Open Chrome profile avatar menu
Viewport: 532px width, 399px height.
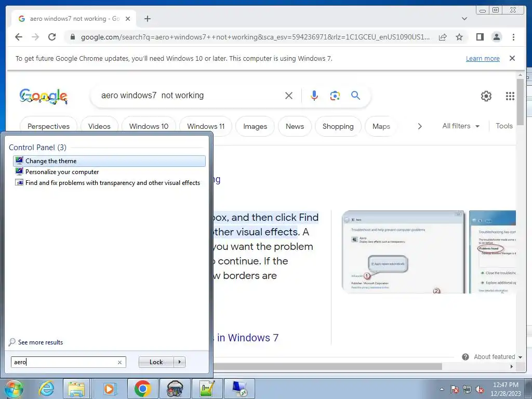coord(496,37)
